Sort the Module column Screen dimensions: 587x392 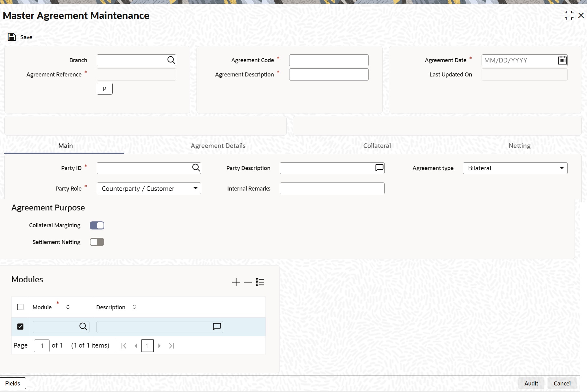[x=68, y=307]
